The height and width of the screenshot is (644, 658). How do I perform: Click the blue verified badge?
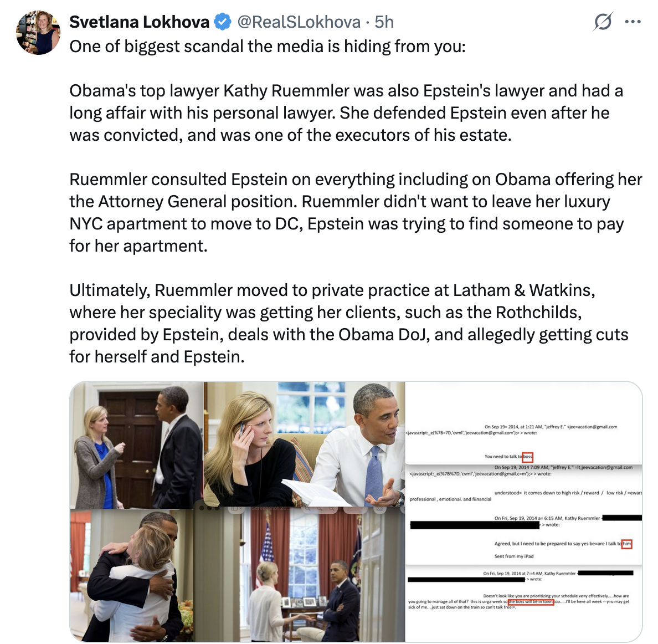(223, 22)
